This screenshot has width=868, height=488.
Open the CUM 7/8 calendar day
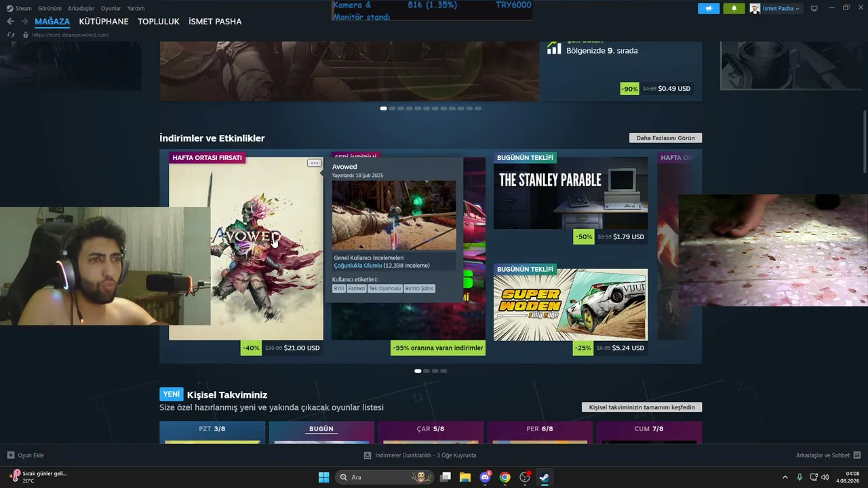click(649, 432)
